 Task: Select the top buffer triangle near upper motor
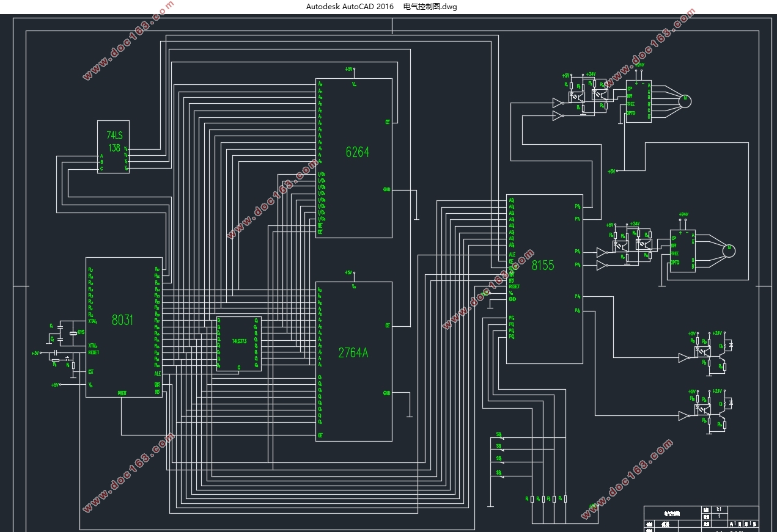558,103
